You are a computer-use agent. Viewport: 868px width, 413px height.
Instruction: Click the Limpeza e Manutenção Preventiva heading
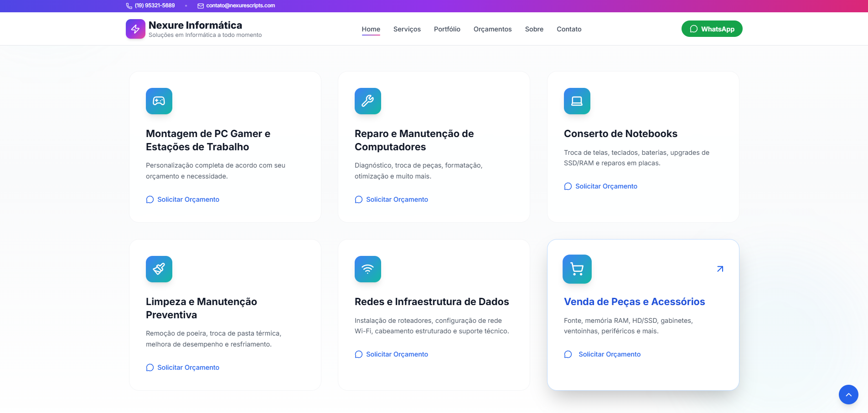point(201,308)
